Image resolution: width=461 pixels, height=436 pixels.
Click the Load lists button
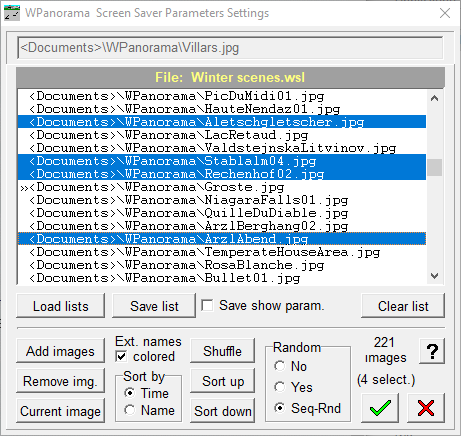[x=60, y=306]
